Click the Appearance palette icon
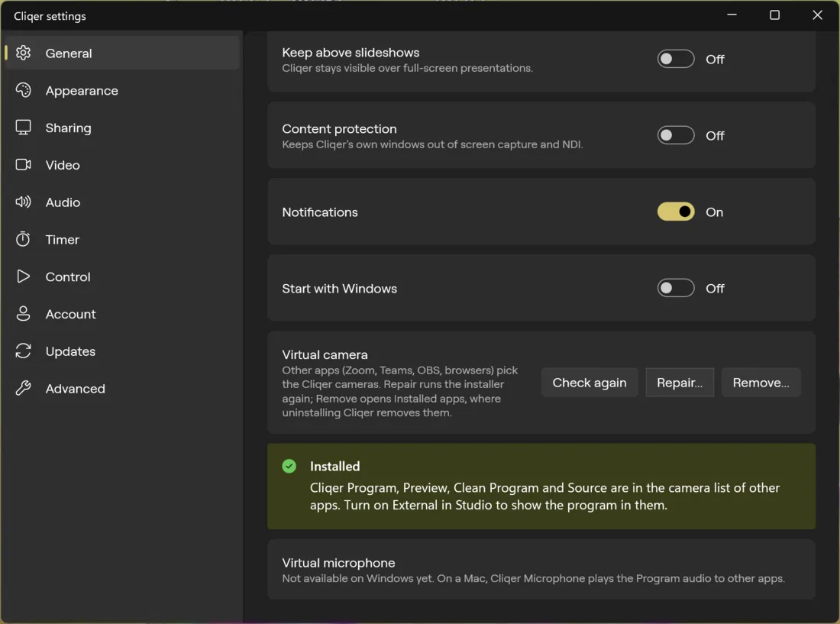Viewport: 840px width, 624px height. (x=23, y=90)
